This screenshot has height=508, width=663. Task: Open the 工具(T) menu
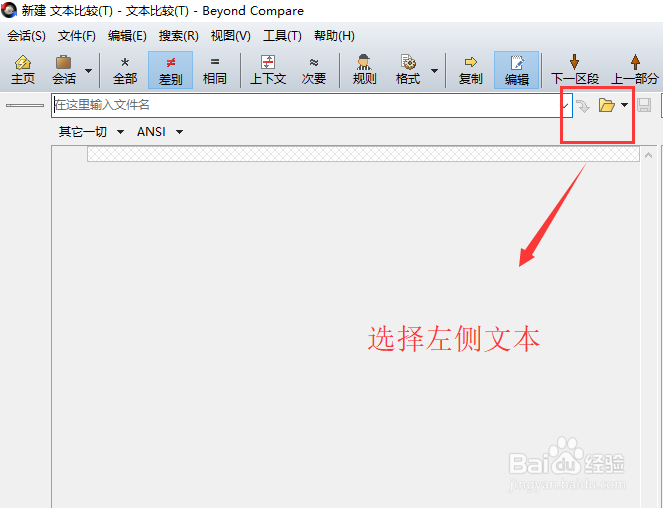tap(282, 36)
